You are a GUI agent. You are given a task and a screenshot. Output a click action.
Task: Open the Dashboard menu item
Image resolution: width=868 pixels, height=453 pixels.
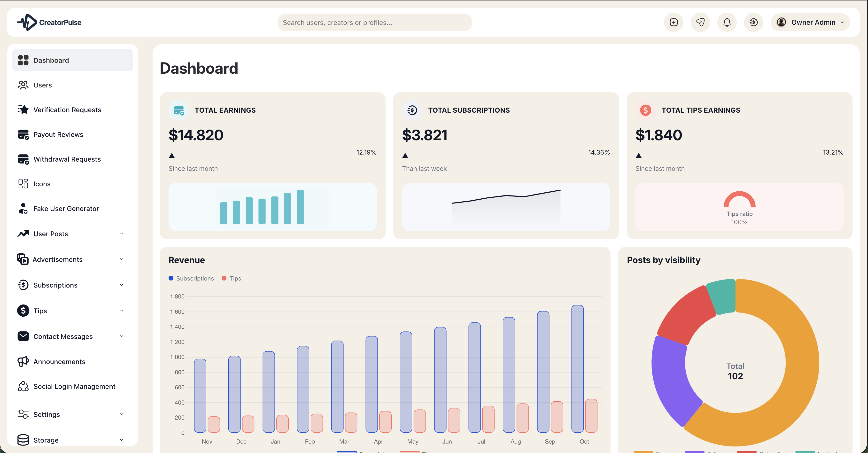(72, 60)
